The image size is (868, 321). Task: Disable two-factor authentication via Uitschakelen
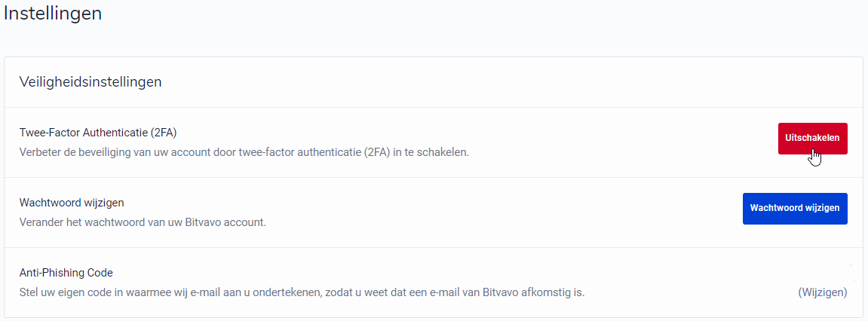point(812,139)
